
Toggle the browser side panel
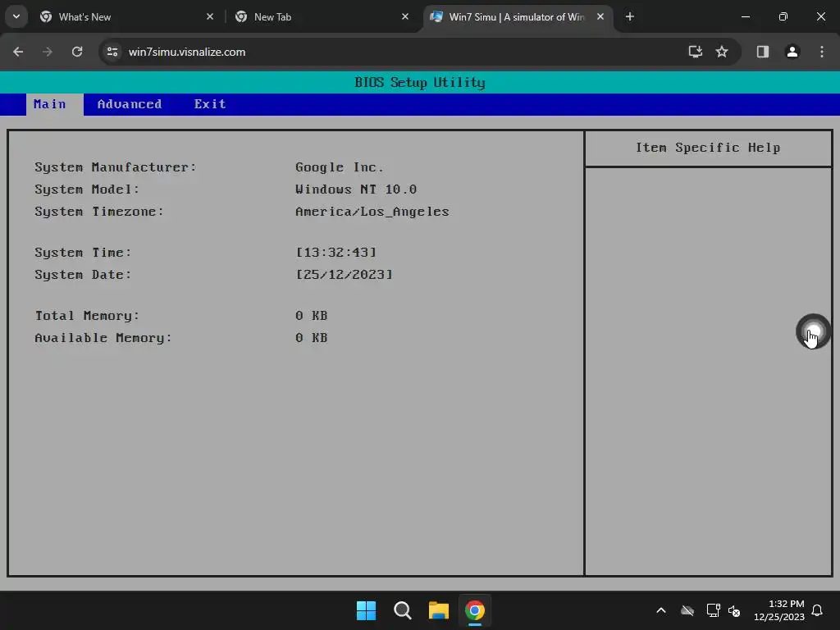763,52
